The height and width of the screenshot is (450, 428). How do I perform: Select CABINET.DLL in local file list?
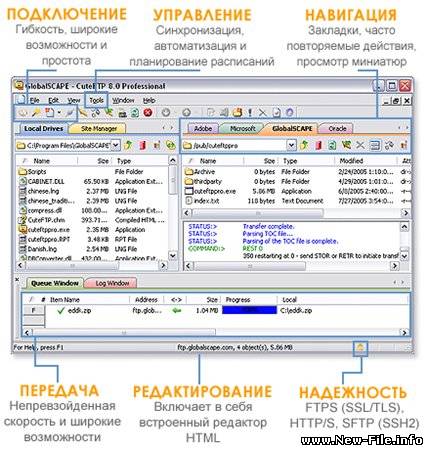pyautogui.click(x=46, y=181)
